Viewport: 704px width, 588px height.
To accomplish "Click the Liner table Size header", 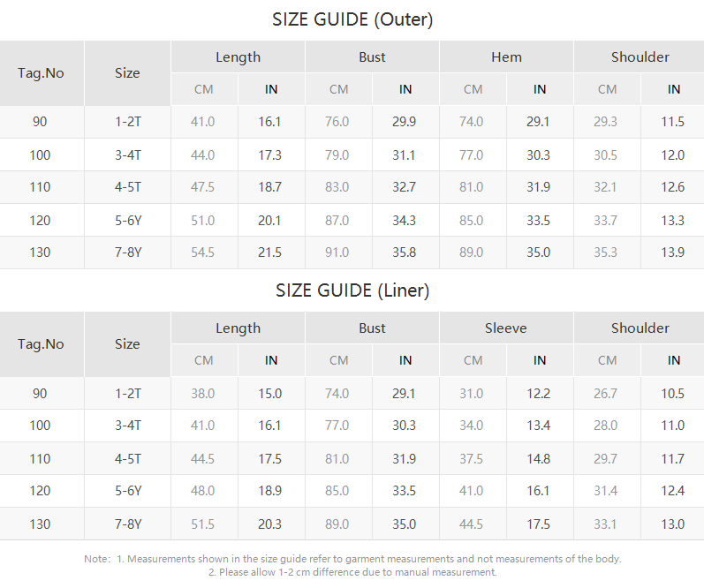I will (127, 344).
